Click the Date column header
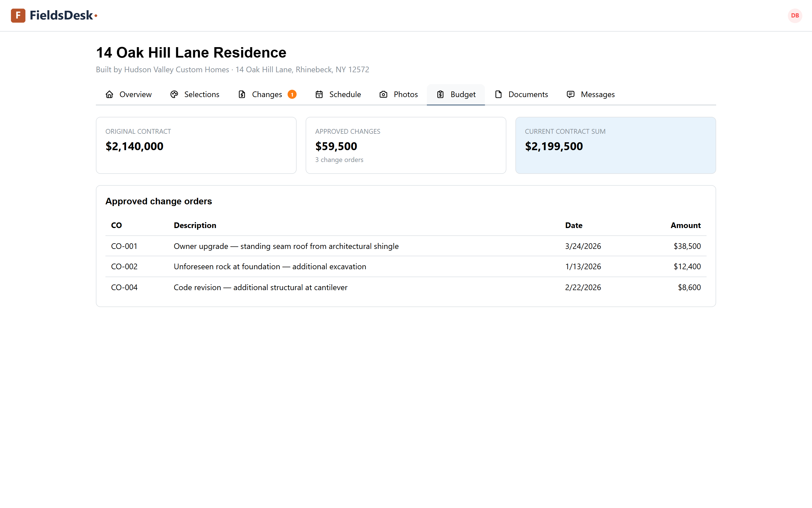812x508 pixels. pos(574,225)
